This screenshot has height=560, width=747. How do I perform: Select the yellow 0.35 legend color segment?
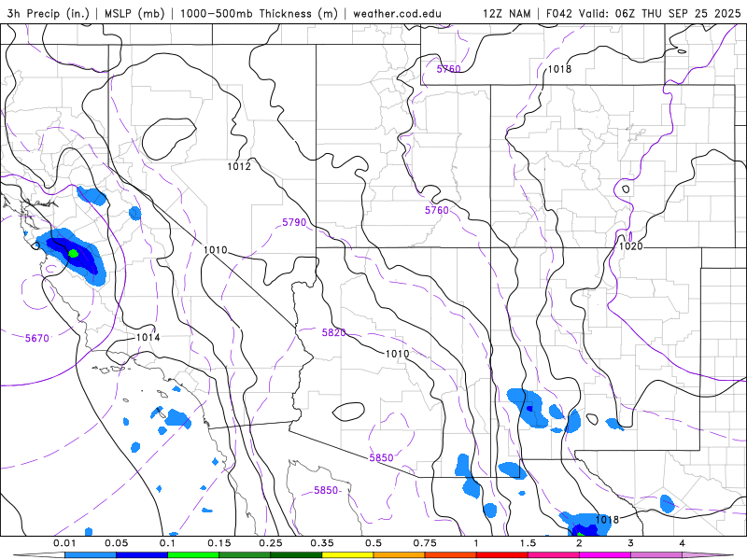347,555
